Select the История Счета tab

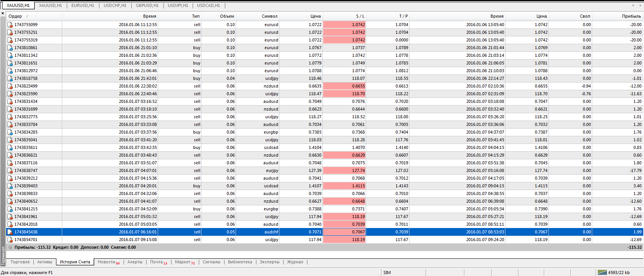[x=75, y=262]
